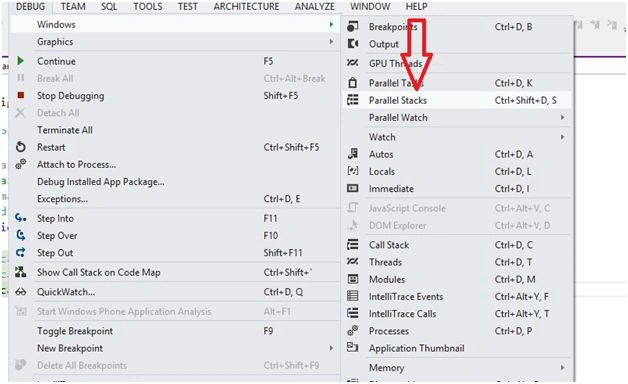Click the Attach to Process gears icon
This screenshot has width=628, height=384.
[x=20, y=164]
